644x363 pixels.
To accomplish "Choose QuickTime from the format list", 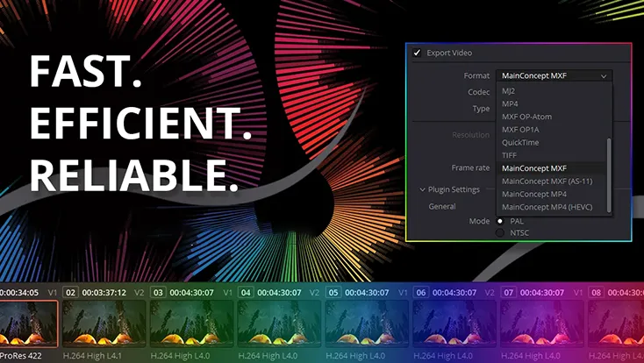I will click(520, 143).
